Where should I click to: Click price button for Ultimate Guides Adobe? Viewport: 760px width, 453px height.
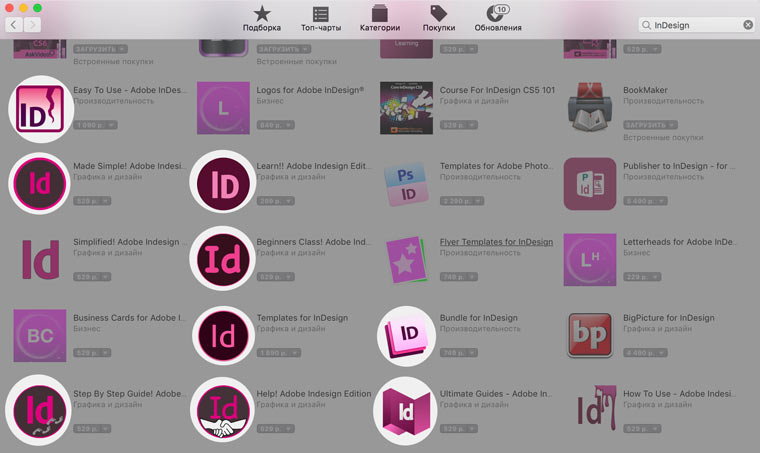point(459,429)
